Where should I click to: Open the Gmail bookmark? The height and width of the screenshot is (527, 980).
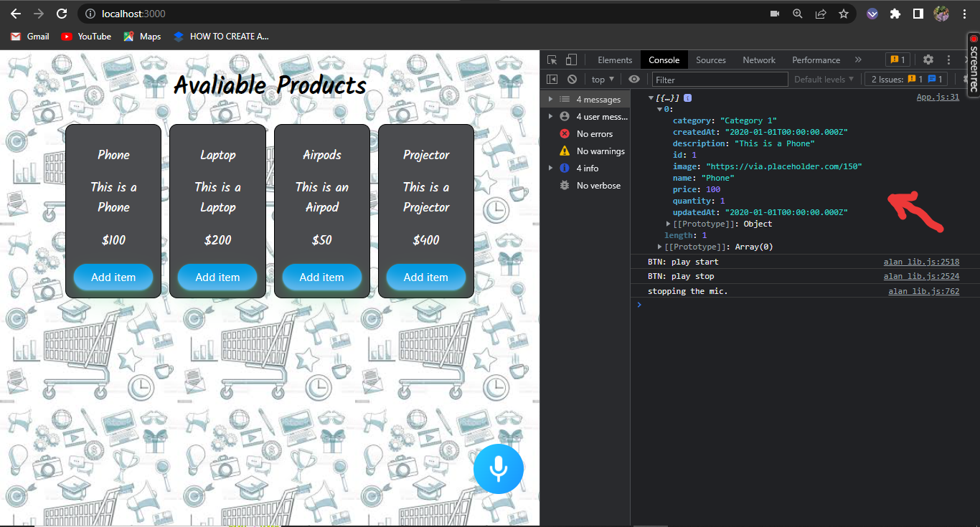[x=30, y=36]
